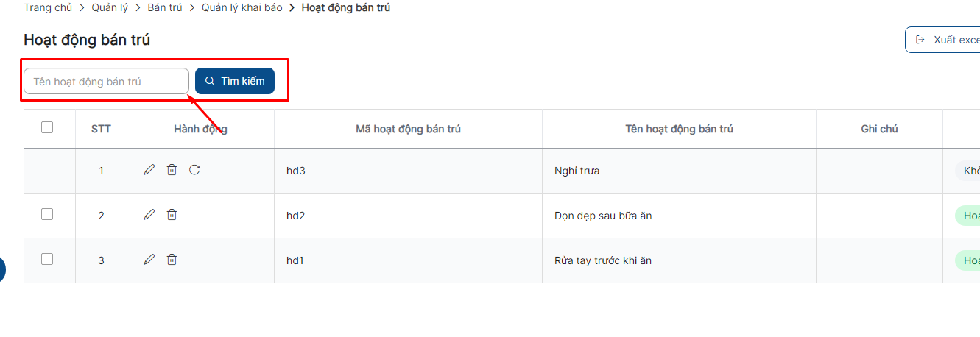Viewport: 980px width, 337px height.
Task: Click the edit pencil icon for hd3
Action: 149,170
